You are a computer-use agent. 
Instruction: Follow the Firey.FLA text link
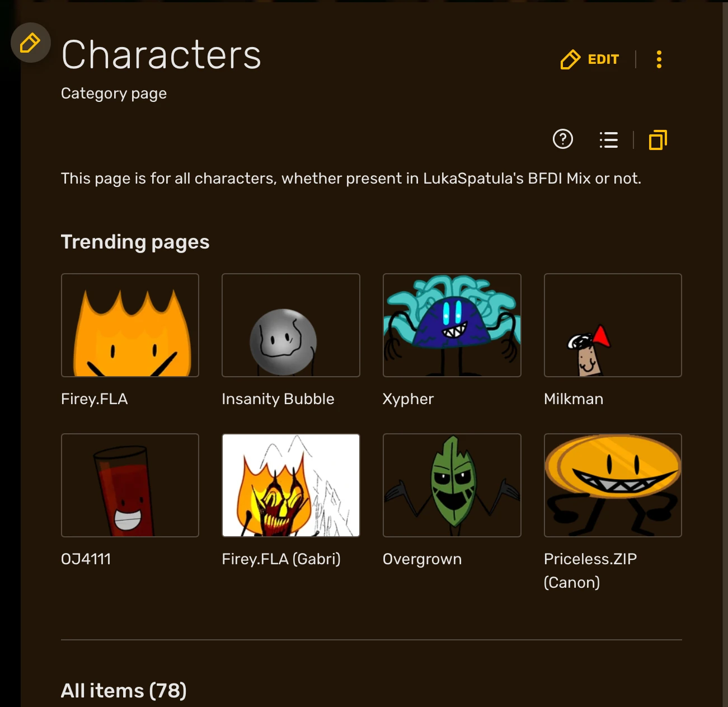(x=95, y=399)
